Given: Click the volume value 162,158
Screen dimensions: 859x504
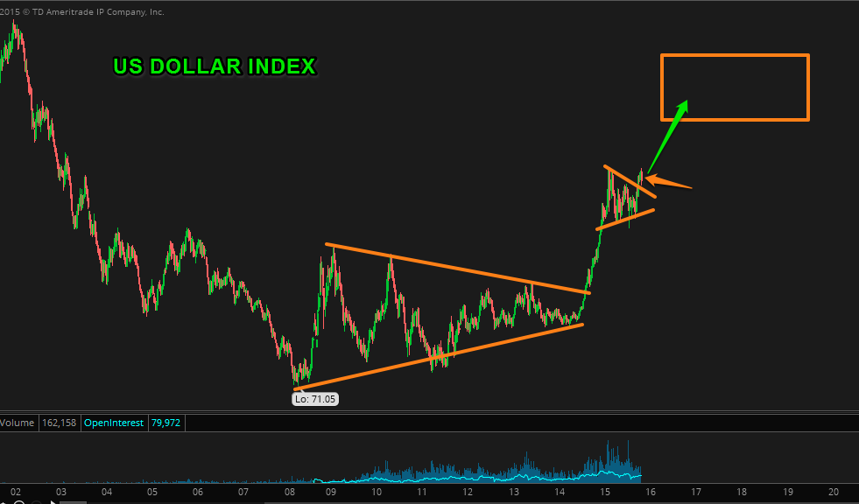Looking at the screenshot, I should [60, 423].
